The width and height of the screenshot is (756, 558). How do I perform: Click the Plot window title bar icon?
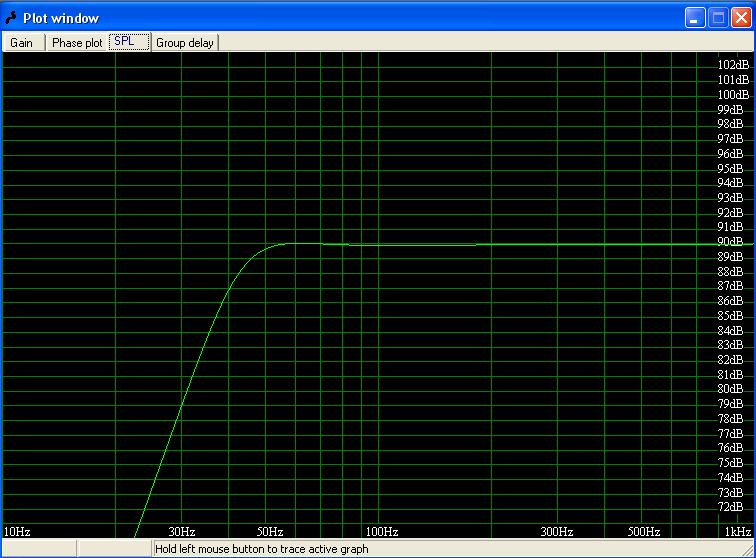pos(11,18)
